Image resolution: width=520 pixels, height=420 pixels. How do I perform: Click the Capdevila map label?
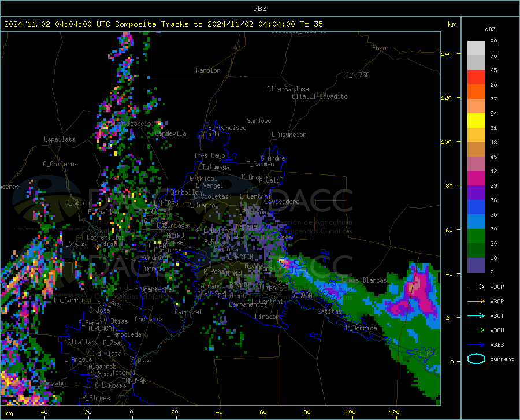pyautogui.click(x=170, y=133)
